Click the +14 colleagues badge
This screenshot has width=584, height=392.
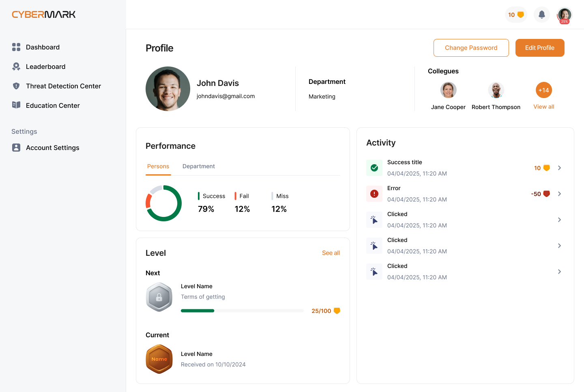click(x=543, y=90)
